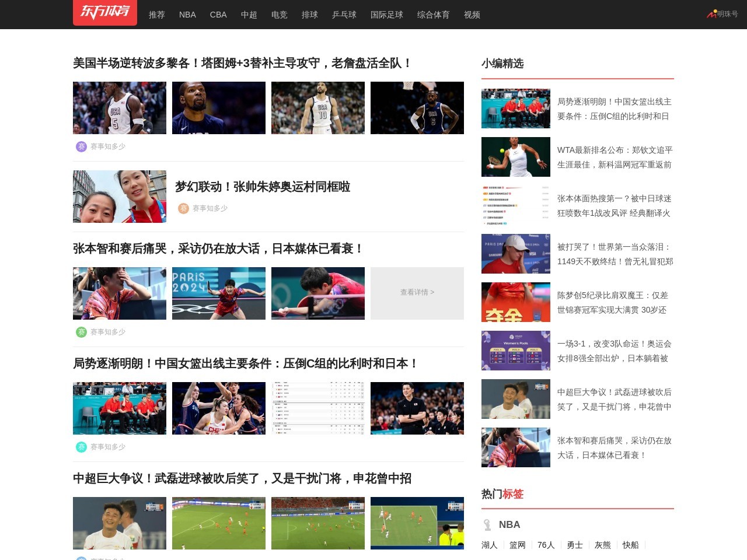The image size is (747, 560).
Task: Open the 梦幻联动 张帅朱婷 article title
Action: 263,187
